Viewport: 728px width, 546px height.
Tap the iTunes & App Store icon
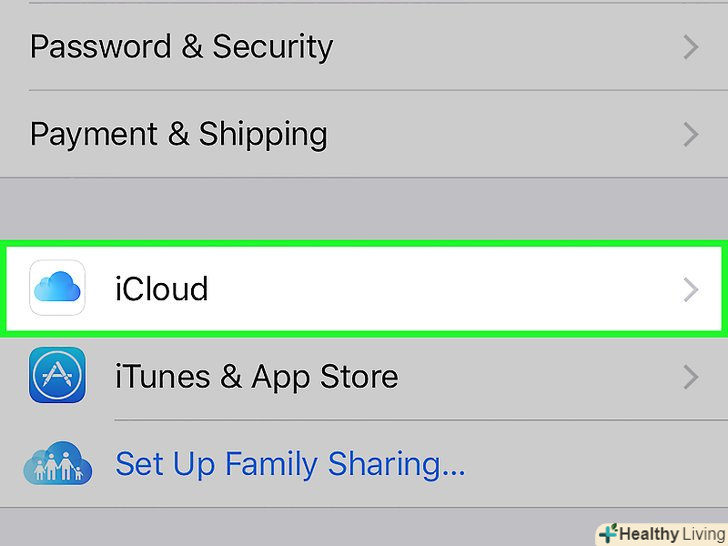[57, 376]
